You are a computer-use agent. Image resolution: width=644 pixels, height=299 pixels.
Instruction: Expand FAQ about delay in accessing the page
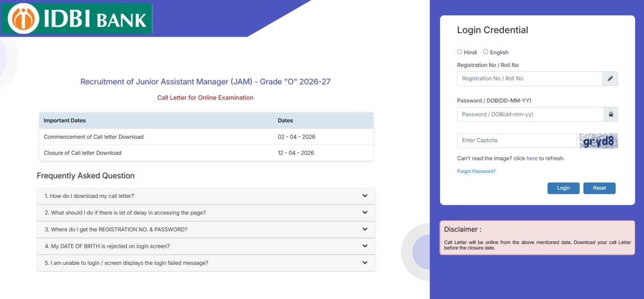point(205,213)
